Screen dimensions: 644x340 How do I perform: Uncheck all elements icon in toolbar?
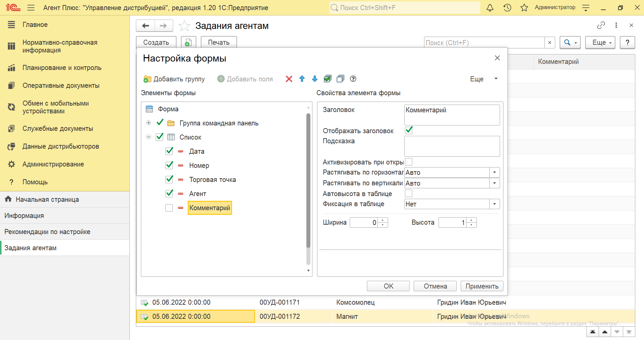pos(340,79)
